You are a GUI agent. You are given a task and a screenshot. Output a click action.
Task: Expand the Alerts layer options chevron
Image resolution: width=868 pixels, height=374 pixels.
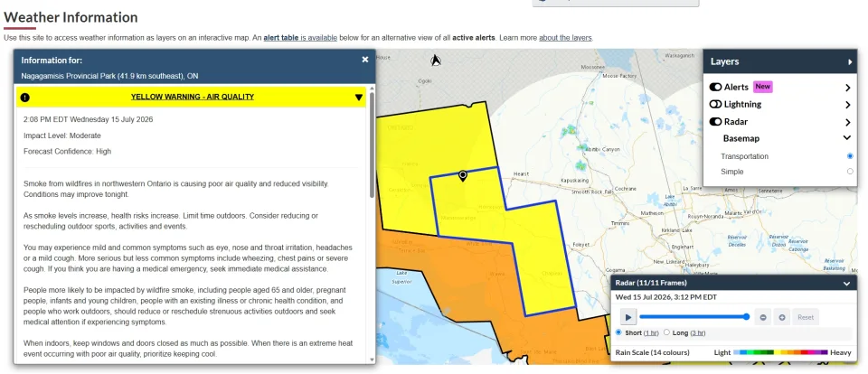[x=847, y=88]
